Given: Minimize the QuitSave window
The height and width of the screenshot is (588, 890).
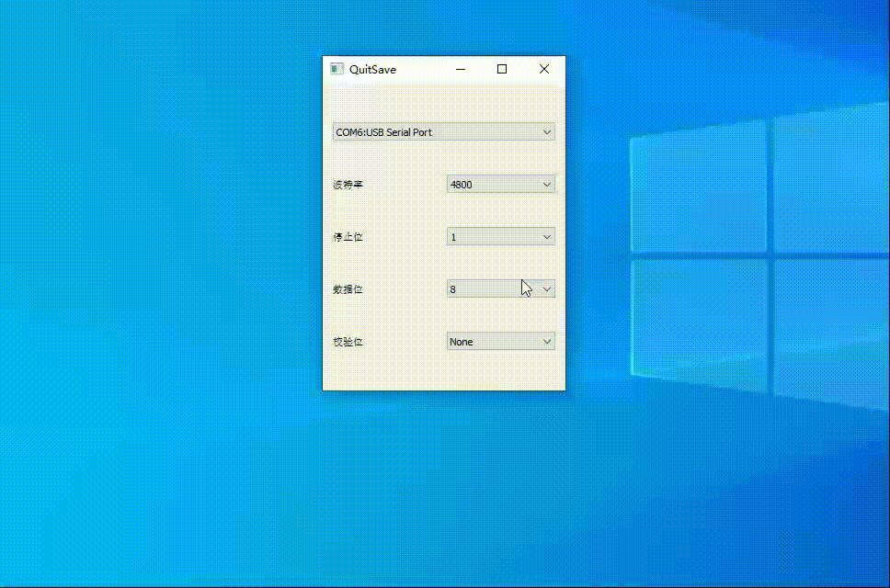Looking at the screenshot, I should coord(461,69).
